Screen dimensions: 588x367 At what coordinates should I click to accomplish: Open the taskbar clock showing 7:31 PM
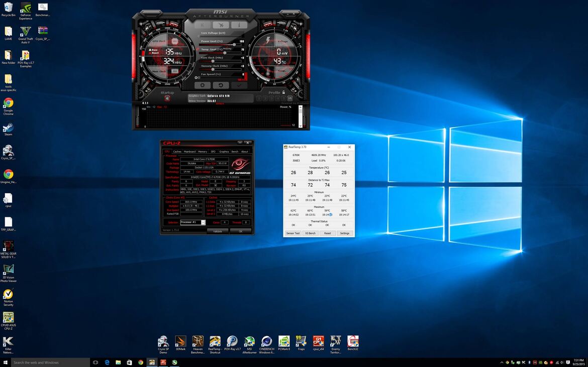579,362
